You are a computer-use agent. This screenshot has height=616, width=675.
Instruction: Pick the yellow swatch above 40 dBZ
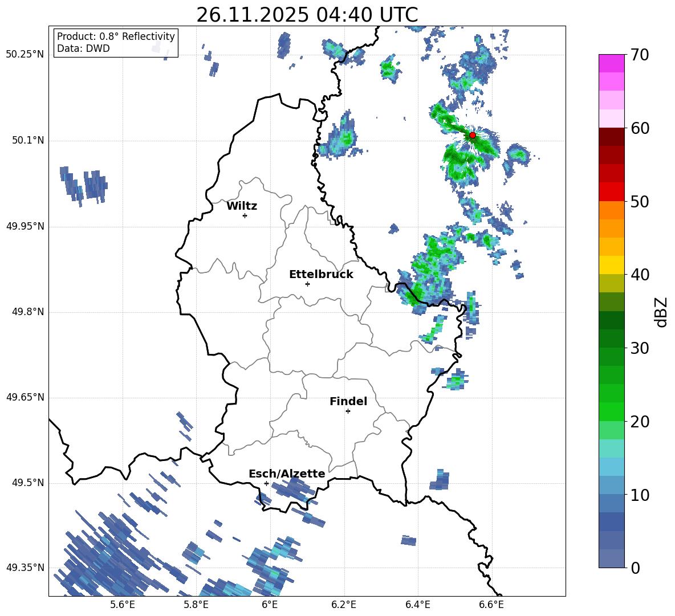tap(611, 265)
